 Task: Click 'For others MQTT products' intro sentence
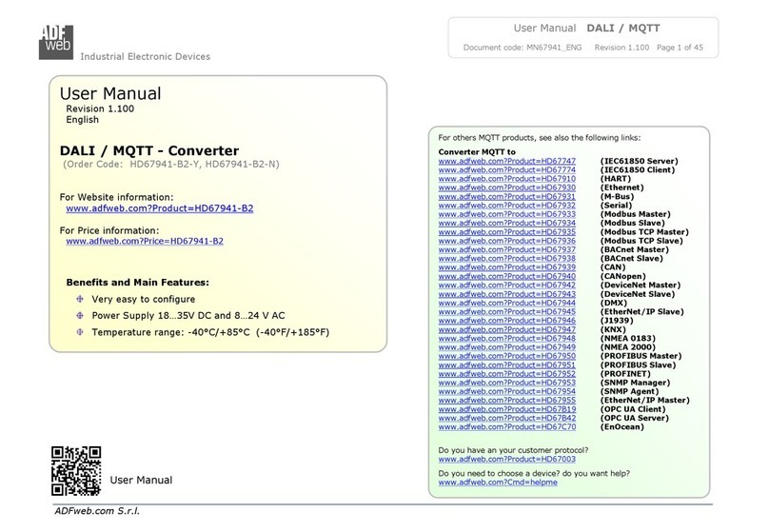(540, 138)
